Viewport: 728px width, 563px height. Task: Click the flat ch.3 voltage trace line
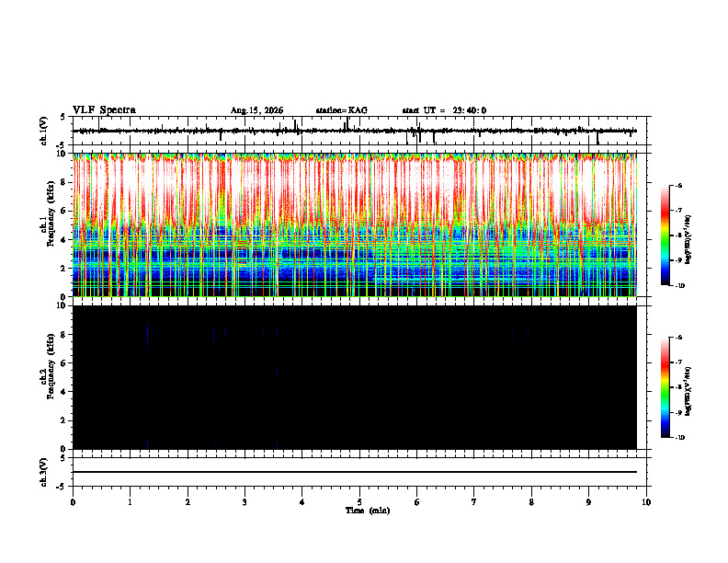(x=355, y=472)
